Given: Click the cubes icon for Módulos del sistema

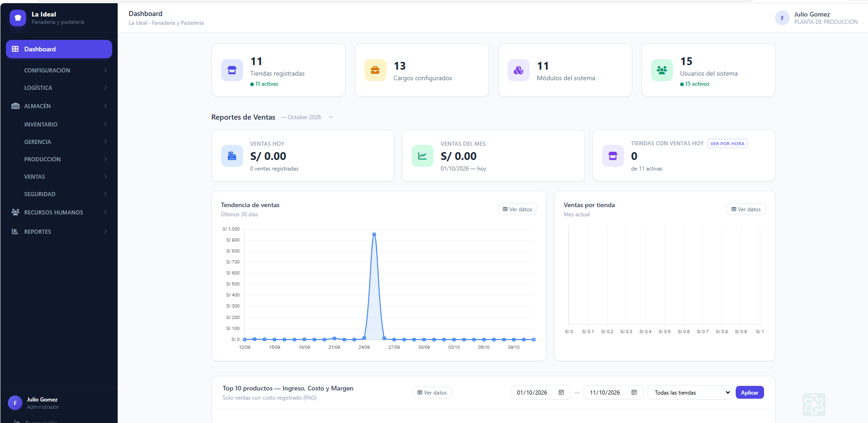Looking at the screenshot, I should (519, 70).
